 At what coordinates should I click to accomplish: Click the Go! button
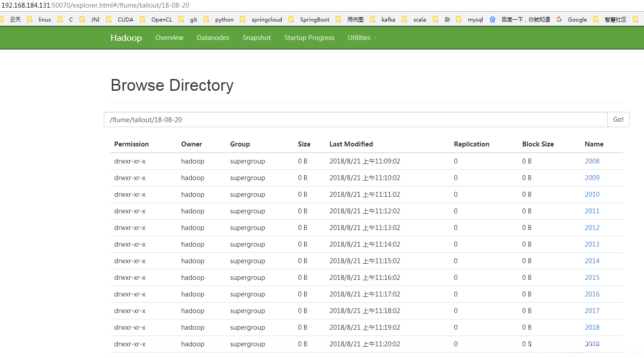tap(618, 119)
